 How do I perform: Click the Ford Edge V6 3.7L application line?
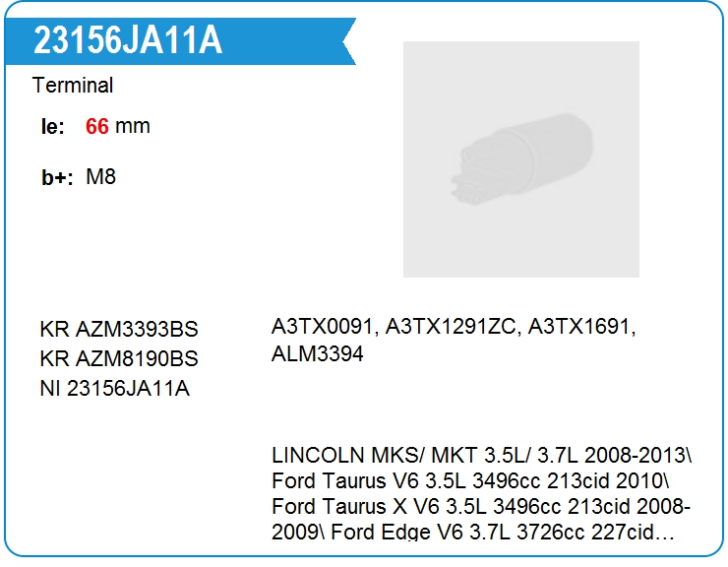(x=462, y=534)
